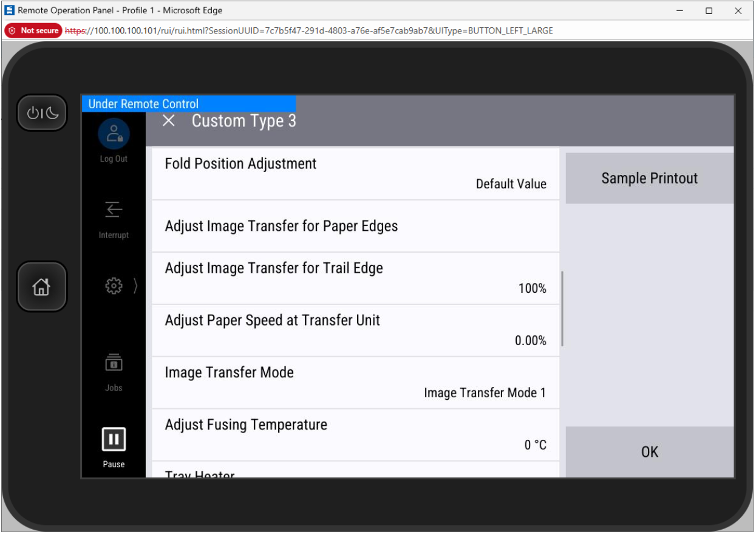This screenshot has height=534, width=756.
Task: Click the Not secure badge in address bar
Action: click(33, 30)
